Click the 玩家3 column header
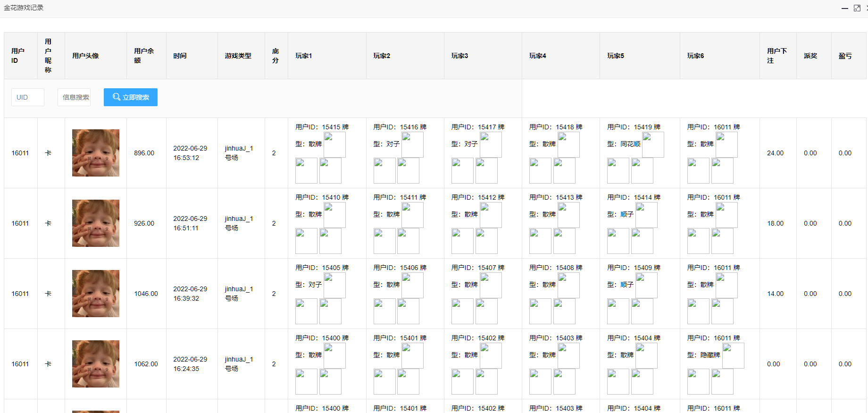This screenshot has width=868, height=413. (x=459, y=56)
